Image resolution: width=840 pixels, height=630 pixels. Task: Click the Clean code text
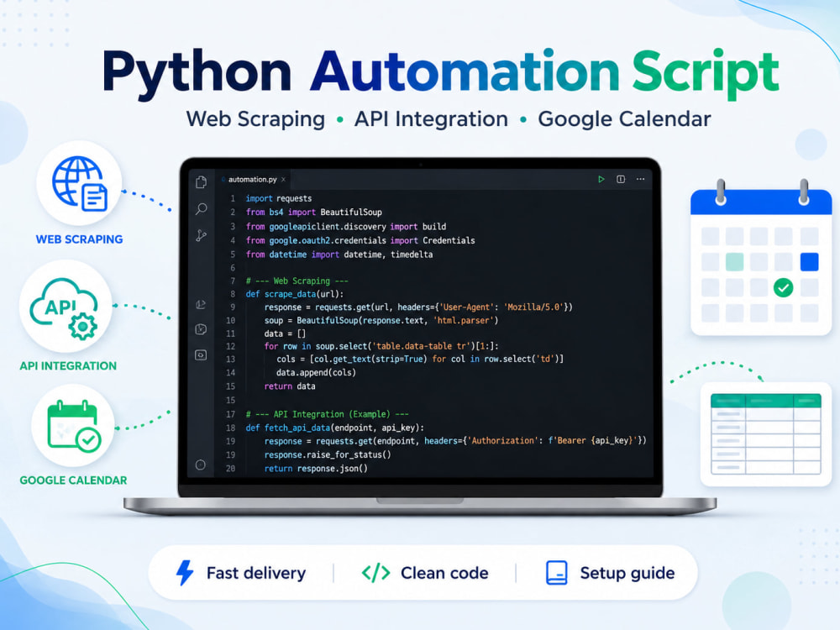(x=444, y=573)
